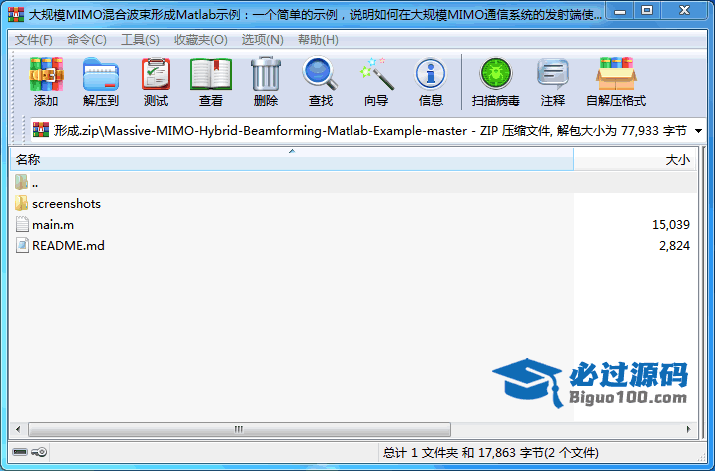Viewport: 715px width, 471px height.
Task: Show archive Info (信息) icon
Action: pyautogui.click(x=430, y=74)
